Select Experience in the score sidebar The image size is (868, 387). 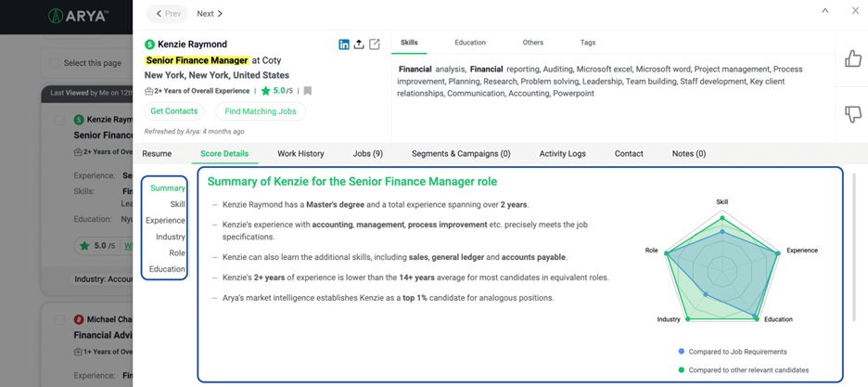165,221
